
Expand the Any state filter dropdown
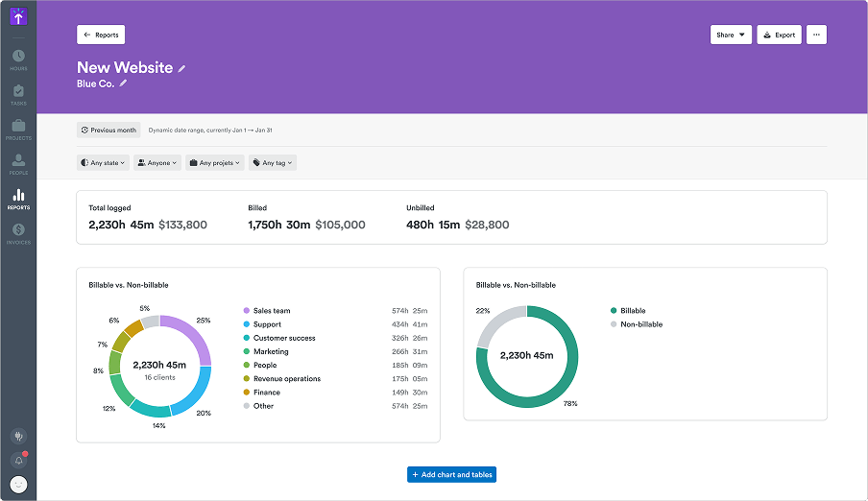(x=103, y=163)
